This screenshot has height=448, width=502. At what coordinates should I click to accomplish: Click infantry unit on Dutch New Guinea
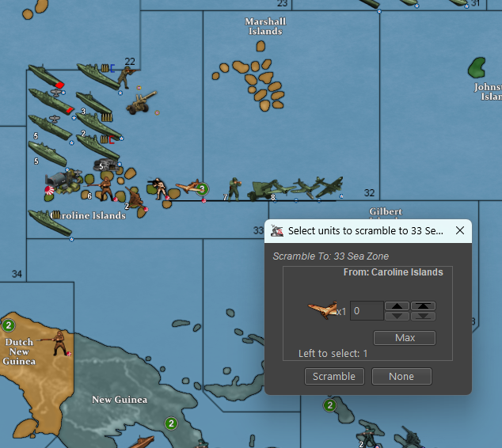pyautogui.click(x=59, y=343)
